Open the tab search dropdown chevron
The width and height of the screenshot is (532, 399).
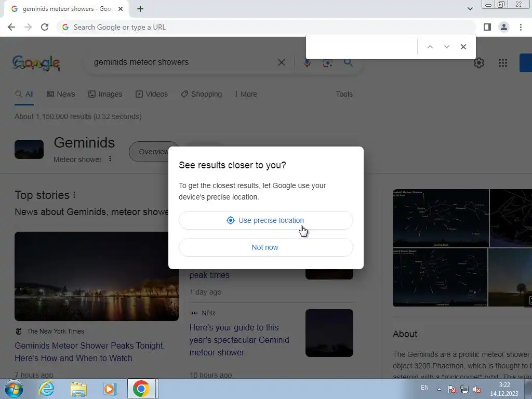pyautogui.click(x=470, y=9)
